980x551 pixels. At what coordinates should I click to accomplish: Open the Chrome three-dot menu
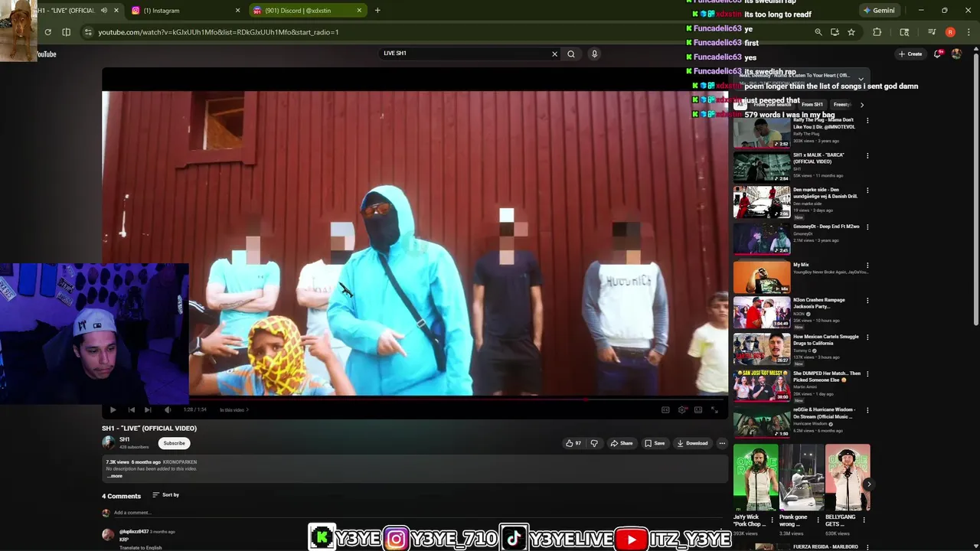[x=969, y=32]
